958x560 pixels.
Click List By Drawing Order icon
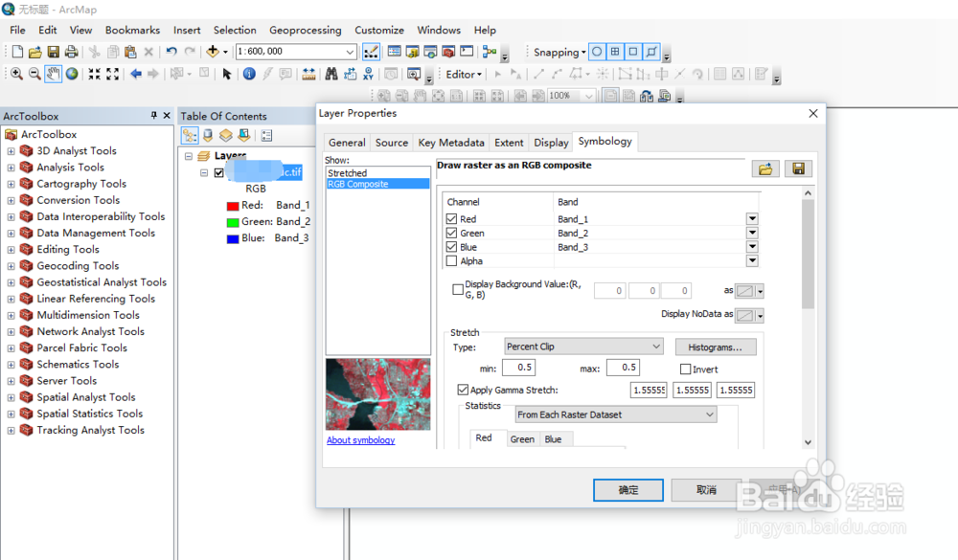(190, 136)
